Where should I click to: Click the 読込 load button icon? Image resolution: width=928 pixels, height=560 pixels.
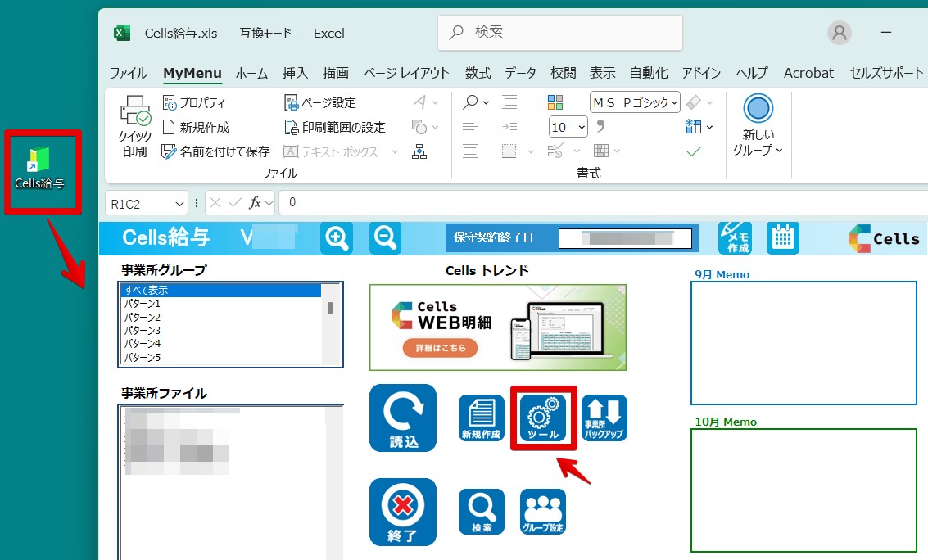pos(403,418)
